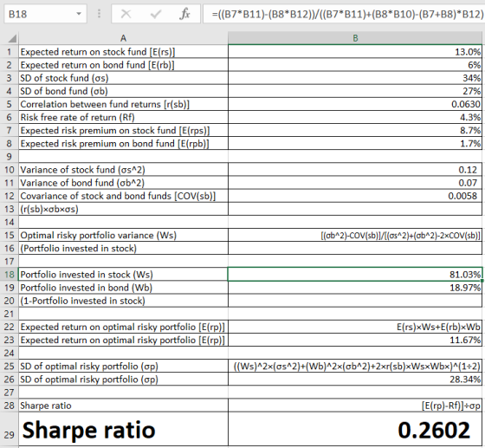
Task: Select the 27% value cell
Action: click(x=355, y=91)
